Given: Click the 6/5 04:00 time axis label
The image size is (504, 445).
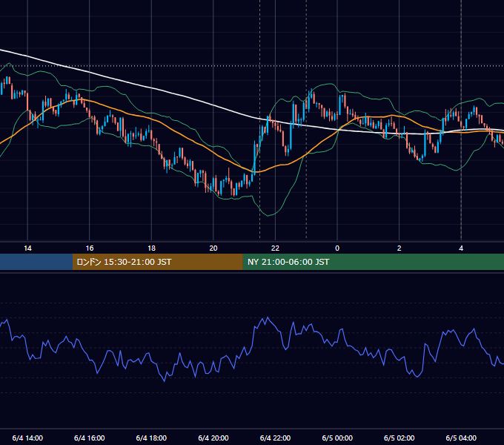Looking at the screenshot, I should tap(461, 438).
